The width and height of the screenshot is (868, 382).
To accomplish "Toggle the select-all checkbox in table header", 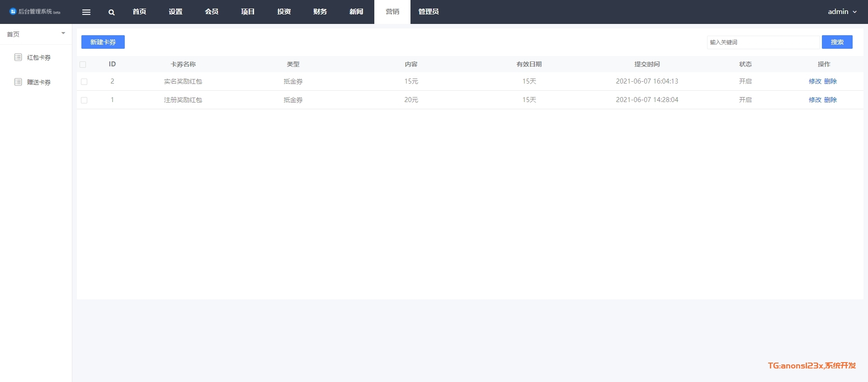I will pyautogui.click(x=83, y=65).
